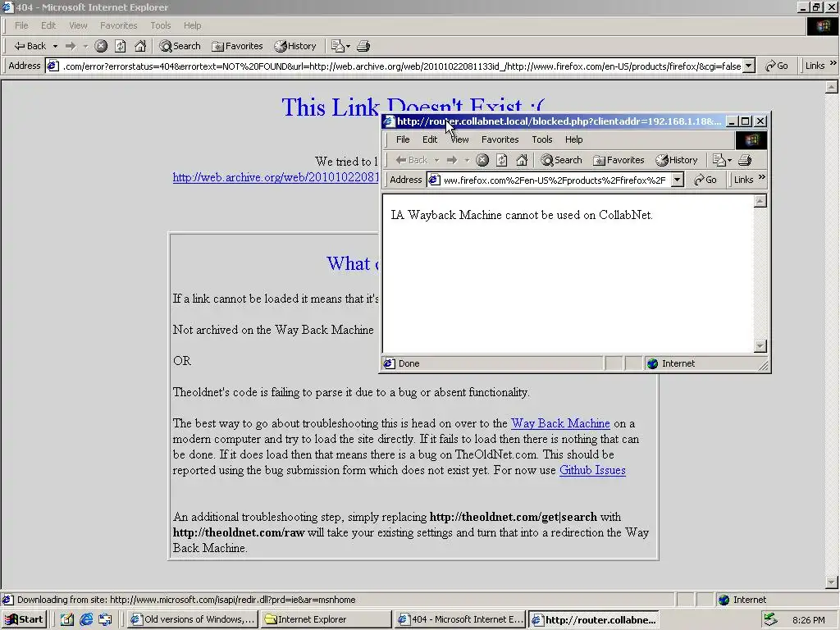Follow the Way Back Machine link

pyautogui.click(x=560, y=423)
